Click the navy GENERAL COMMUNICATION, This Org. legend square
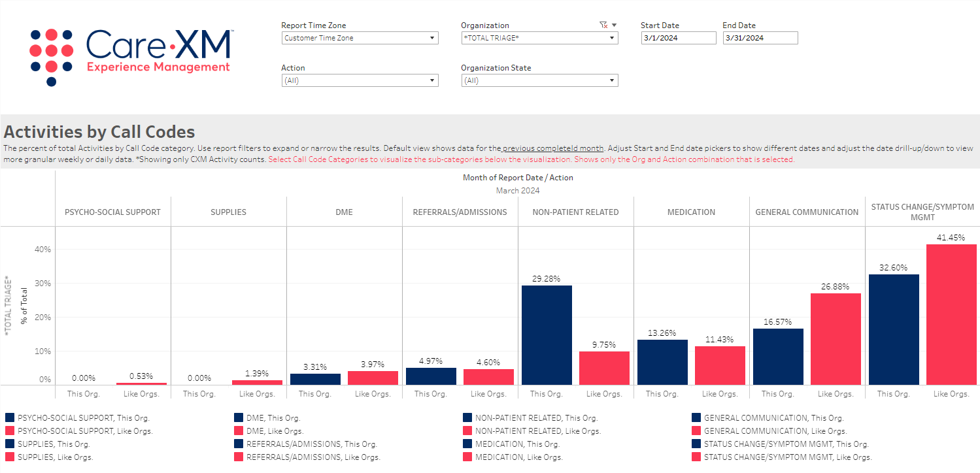 click(x=696, y=418)
